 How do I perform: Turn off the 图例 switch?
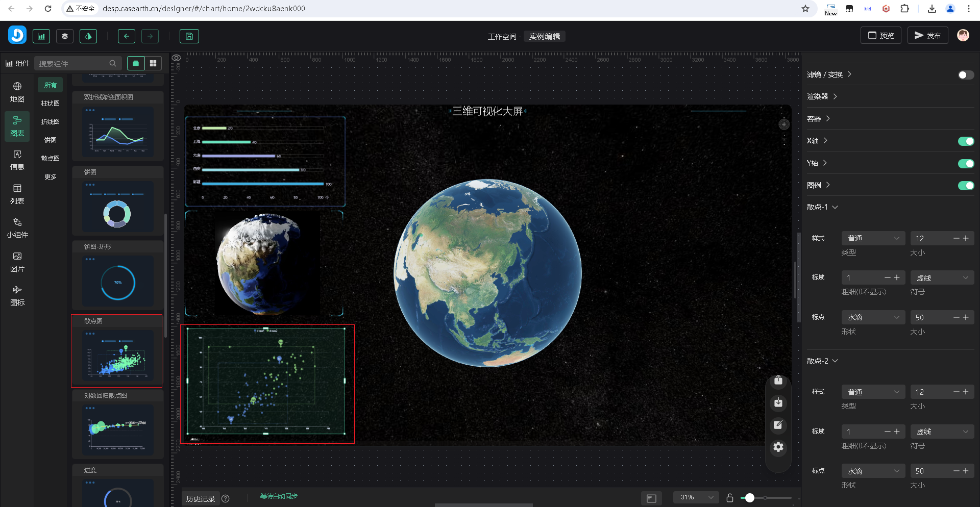click(965, 186)
